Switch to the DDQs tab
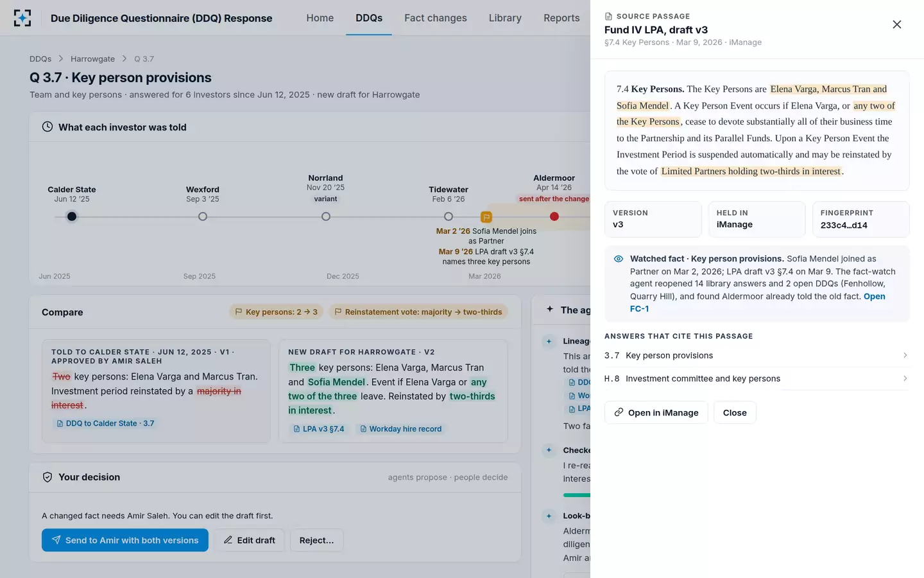The image size is (924, 578). (369, 18)
